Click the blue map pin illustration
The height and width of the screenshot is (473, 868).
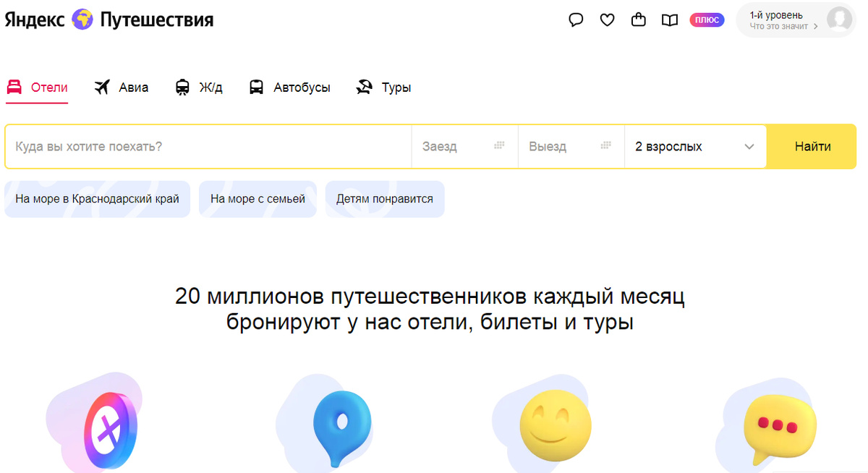point(341,428)
